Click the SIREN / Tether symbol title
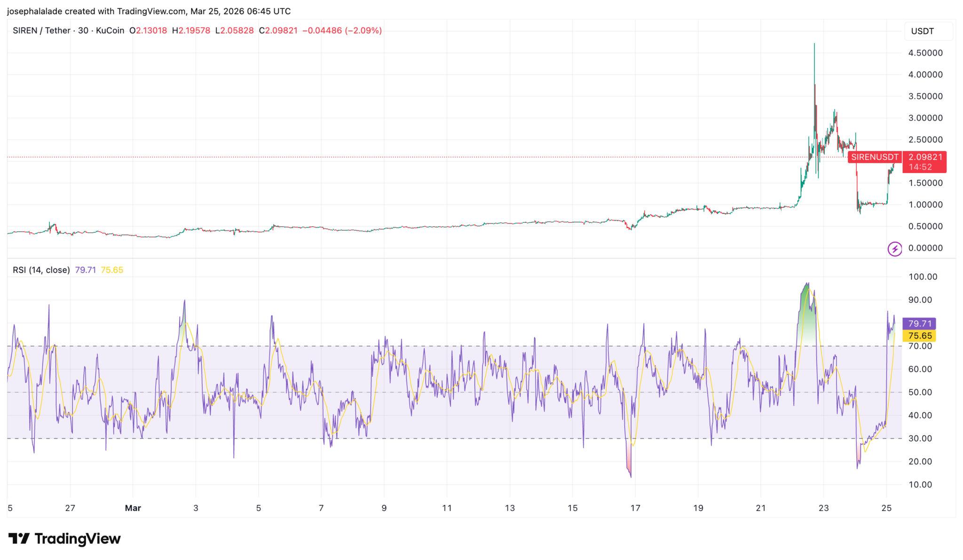Image resolution: width=963 pixels, height=560 pixels. [41, 31]
